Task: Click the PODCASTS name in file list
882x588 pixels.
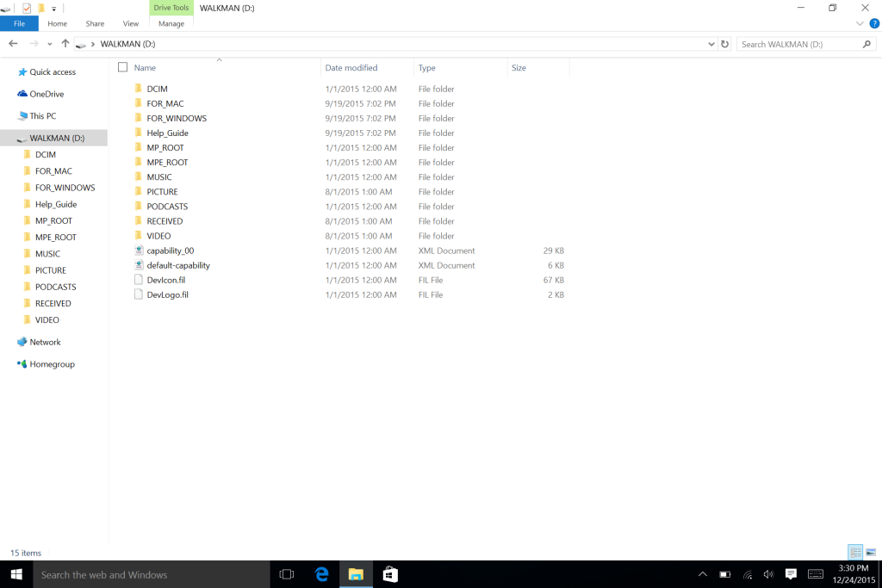Action: tap(167, 207)
